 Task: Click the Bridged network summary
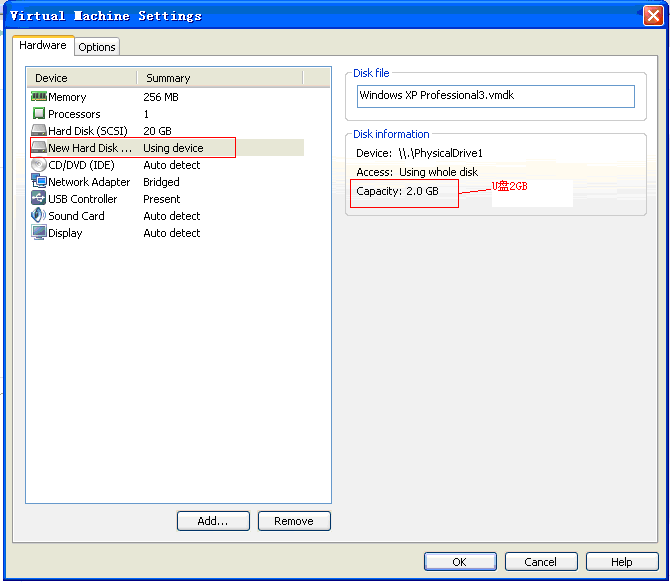[161, 182]
